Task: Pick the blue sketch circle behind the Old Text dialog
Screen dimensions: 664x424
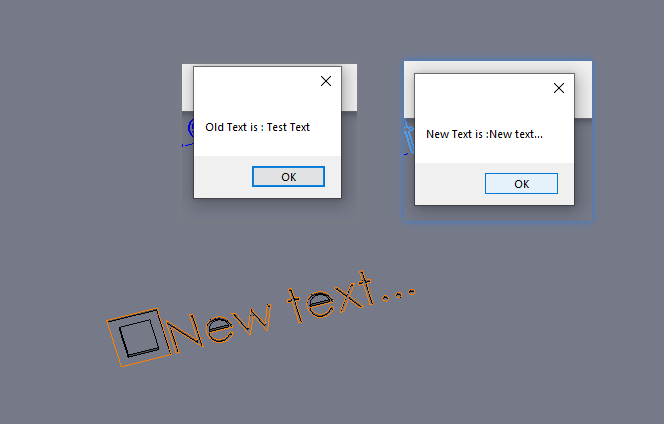Action: click(x=191, y=127)
